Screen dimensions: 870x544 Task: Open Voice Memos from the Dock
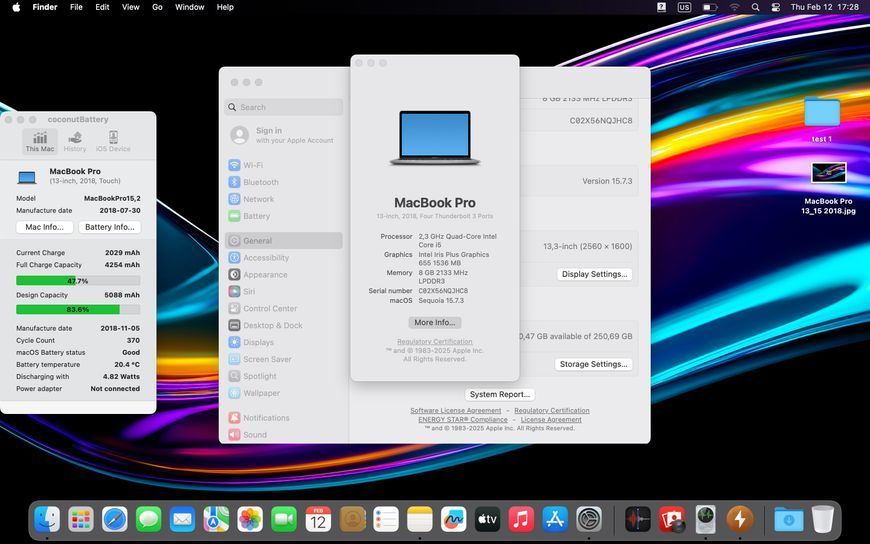coord(638,520)
